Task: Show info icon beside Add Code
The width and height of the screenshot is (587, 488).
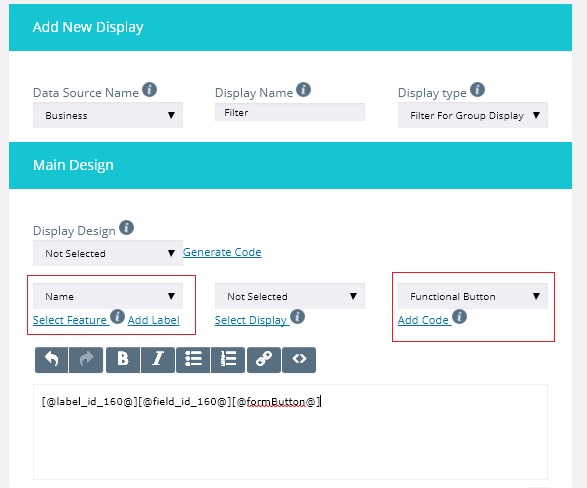Action: (459, 317)
